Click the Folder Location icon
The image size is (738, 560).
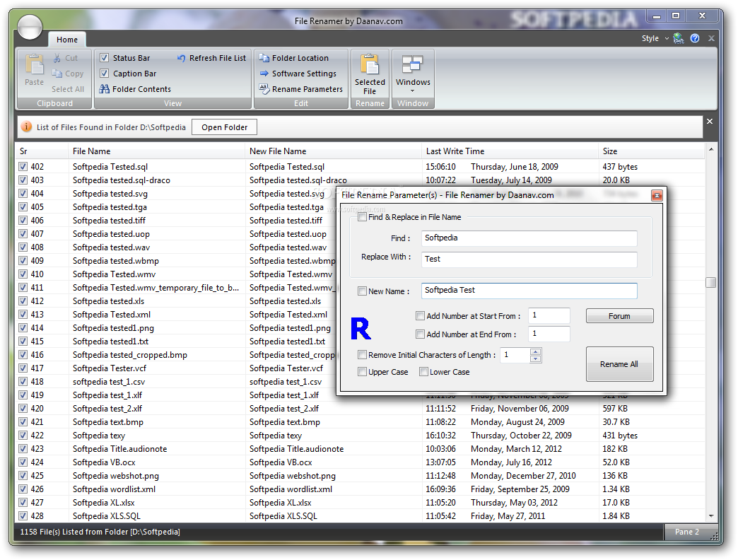(264, 58)
